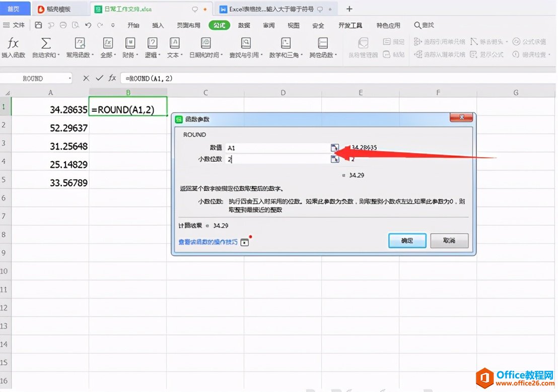Viewport: 558px width, 392px height.
Task: Switch to the Data ribbon tab
Action: point(244,25)
